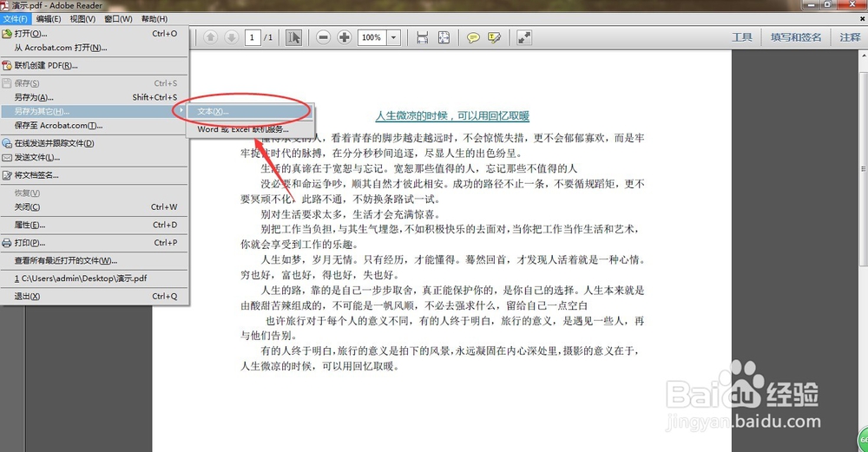Choose 查看所有最近打开的文件(W)...
Screen dimensions: 868x452
coord(94,260)
